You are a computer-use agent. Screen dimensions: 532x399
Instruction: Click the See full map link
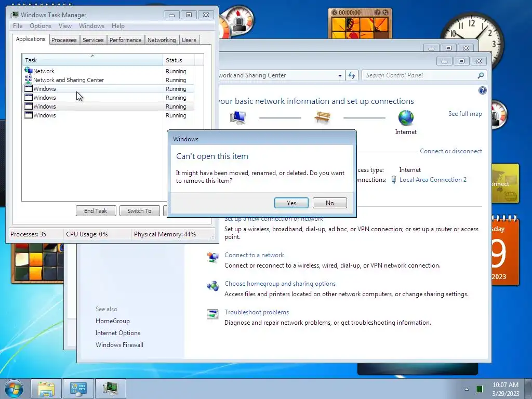pos(465,114)
